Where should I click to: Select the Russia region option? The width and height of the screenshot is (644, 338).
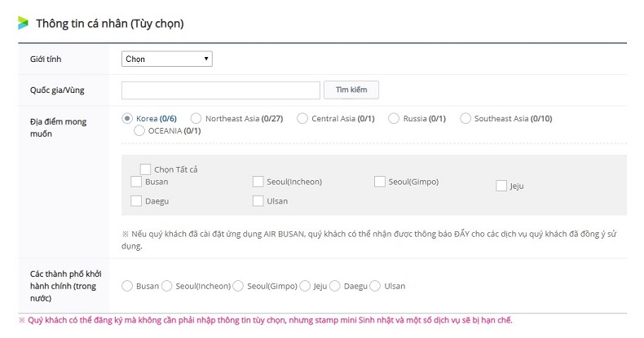(395, 118)
